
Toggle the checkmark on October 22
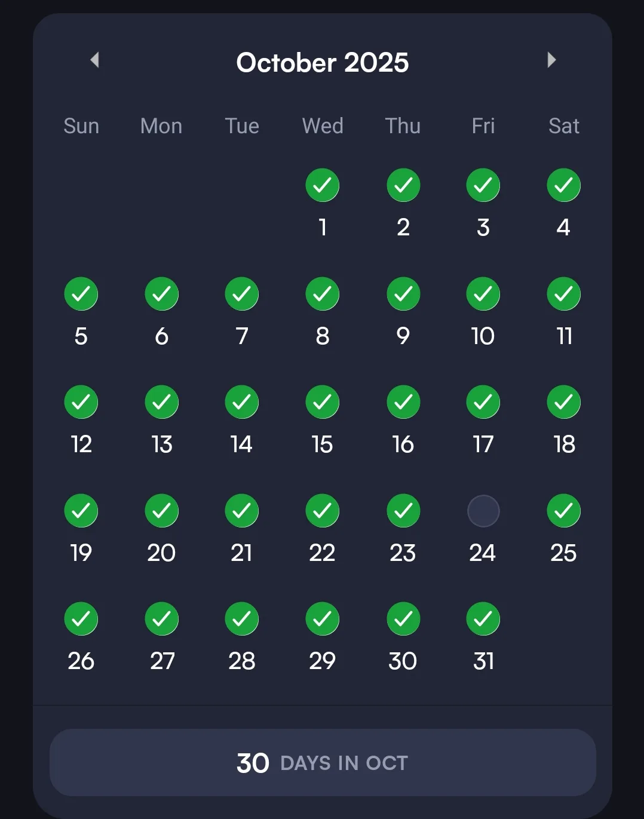coord(323,511)
